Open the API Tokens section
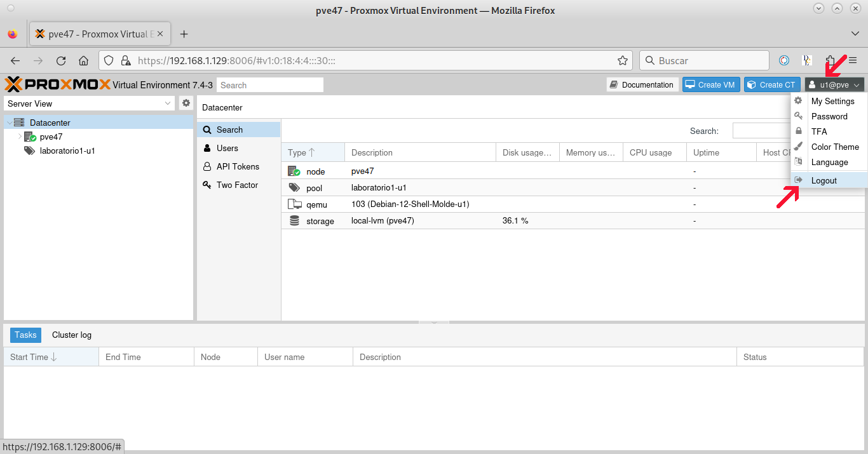Image resolution: width=868 pixels, height=454 pixels. pyautogui.click(x=238, y=166)
